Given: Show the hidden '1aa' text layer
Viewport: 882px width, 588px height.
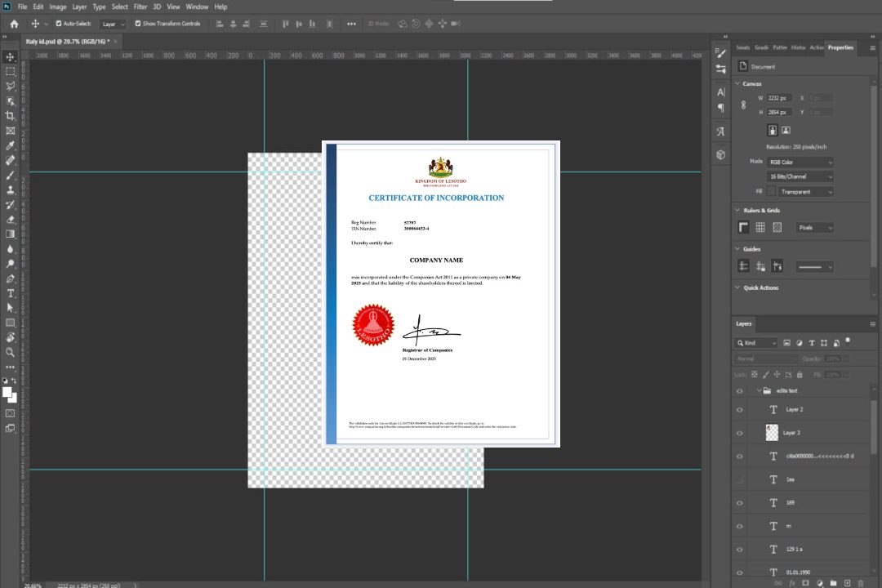Looking at the screenshot, I should coord(740,479).
